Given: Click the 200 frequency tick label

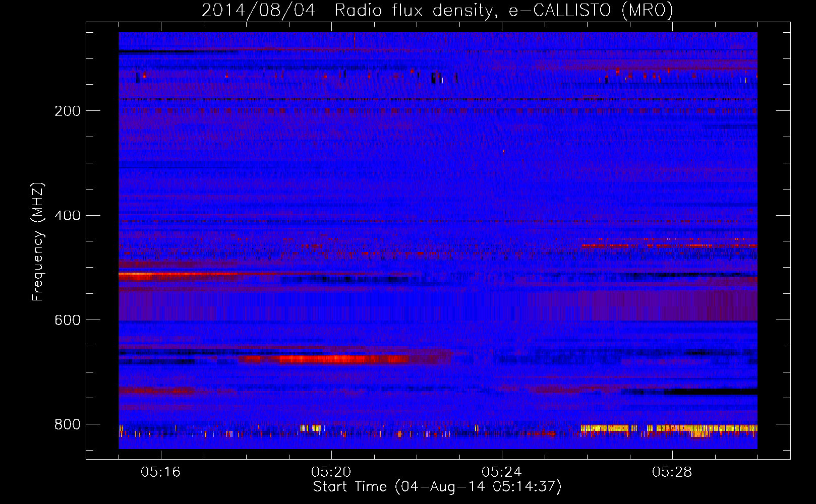Looking at the screenshot, I should pos(67,111).
